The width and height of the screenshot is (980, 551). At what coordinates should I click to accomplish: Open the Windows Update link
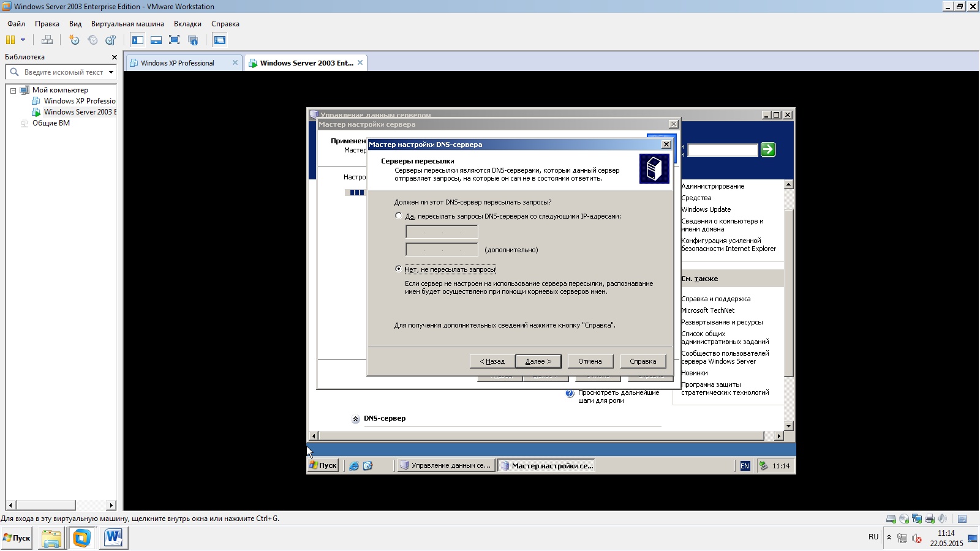point(706,209)
